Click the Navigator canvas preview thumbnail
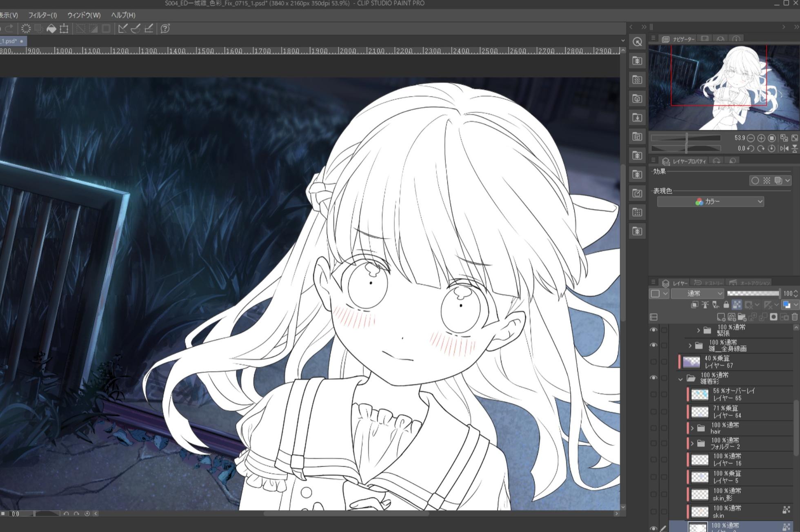The image size is (800, 532). [x=724, y=87]
